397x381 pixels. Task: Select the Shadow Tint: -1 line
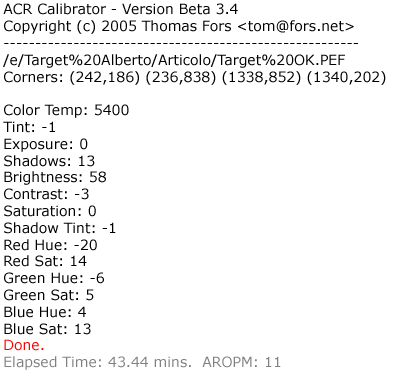(60, 228)
